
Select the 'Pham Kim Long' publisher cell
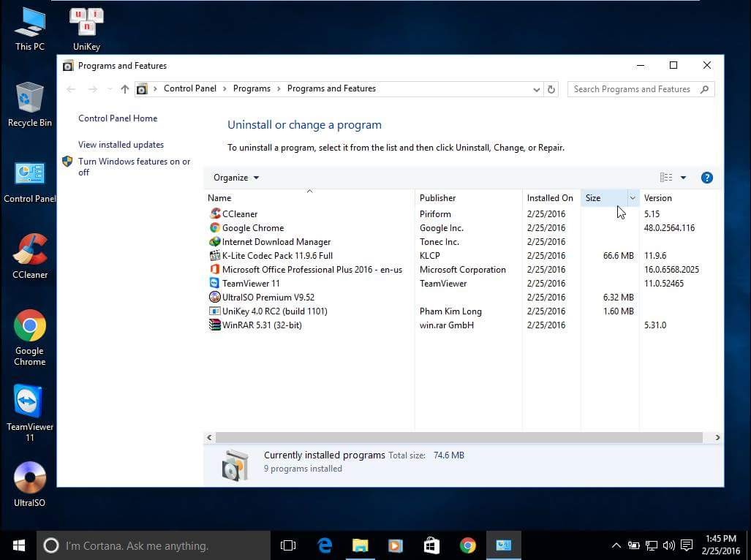click(x=450, y=311)
